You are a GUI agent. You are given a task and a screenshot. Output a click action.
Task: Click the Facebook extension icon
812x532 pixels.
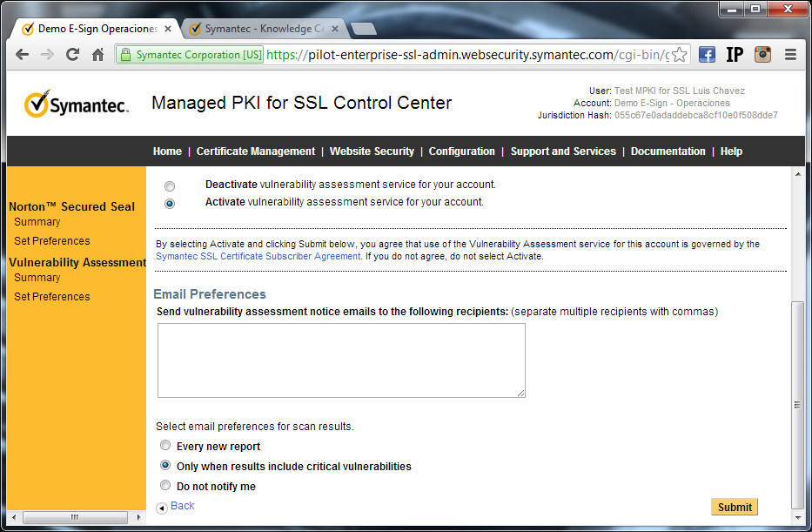(707, 55)
